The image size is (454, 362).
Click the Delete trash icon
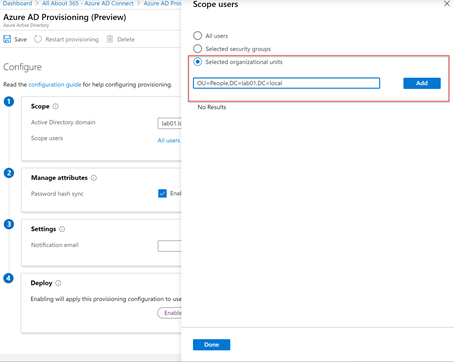110,39
